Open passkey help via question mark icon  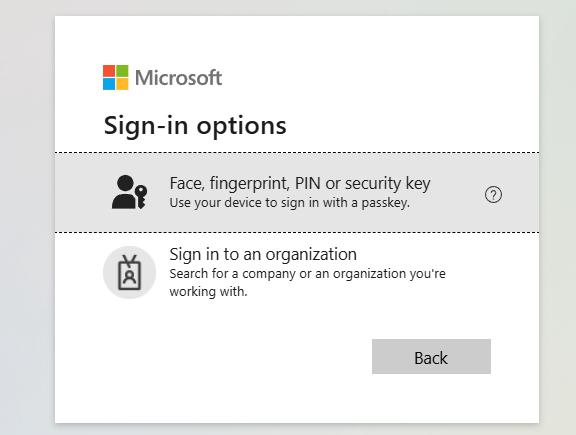(493, 195)
